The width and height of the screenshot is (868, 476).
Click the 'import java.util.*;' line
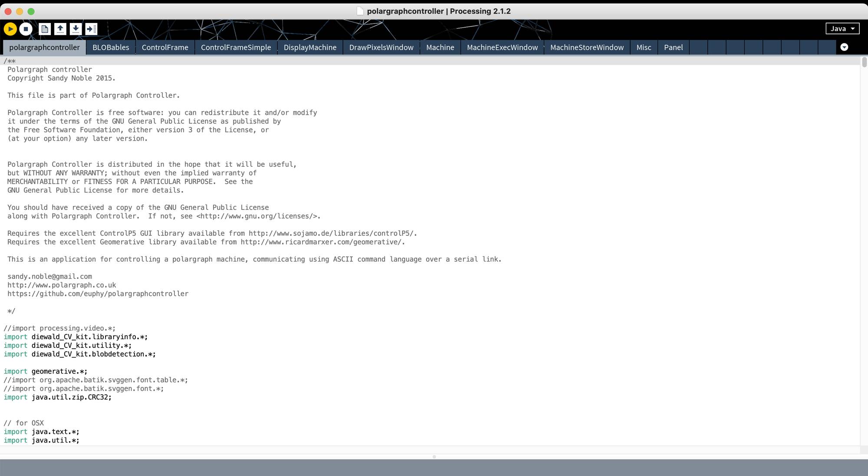41,440
